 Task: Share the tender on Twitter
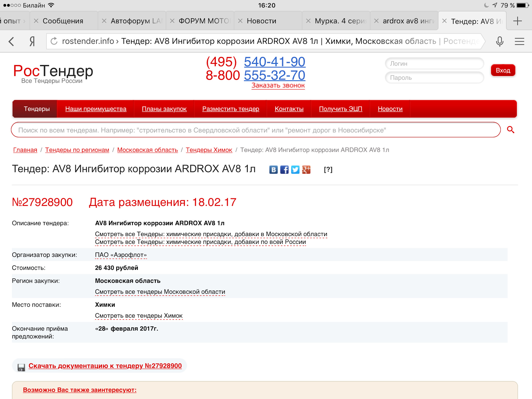click(295, 170)
